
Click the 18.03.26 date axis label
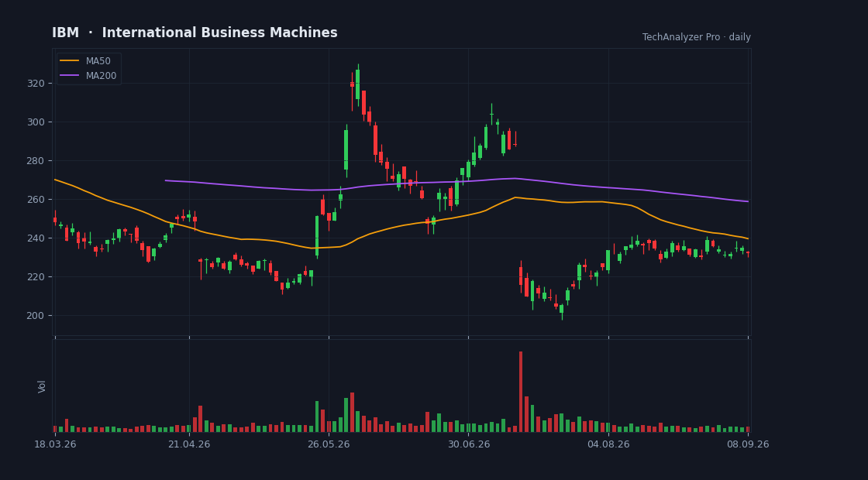point(55,444)
